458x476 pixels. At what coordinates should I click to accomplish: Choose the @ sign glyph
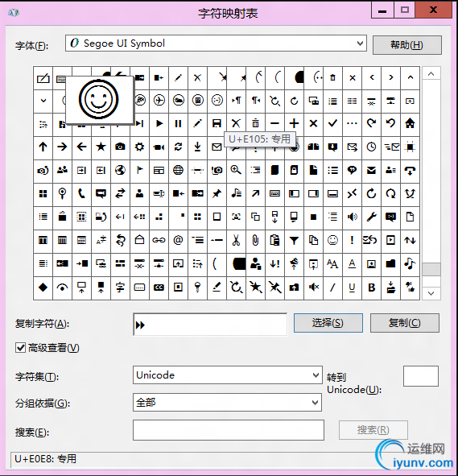tap(178, 241)
